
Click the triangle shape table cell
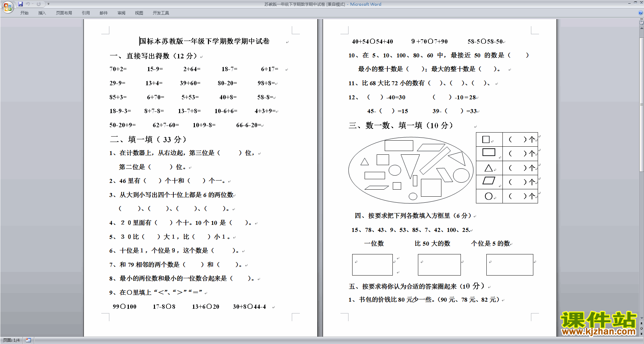tap(489, 168)
